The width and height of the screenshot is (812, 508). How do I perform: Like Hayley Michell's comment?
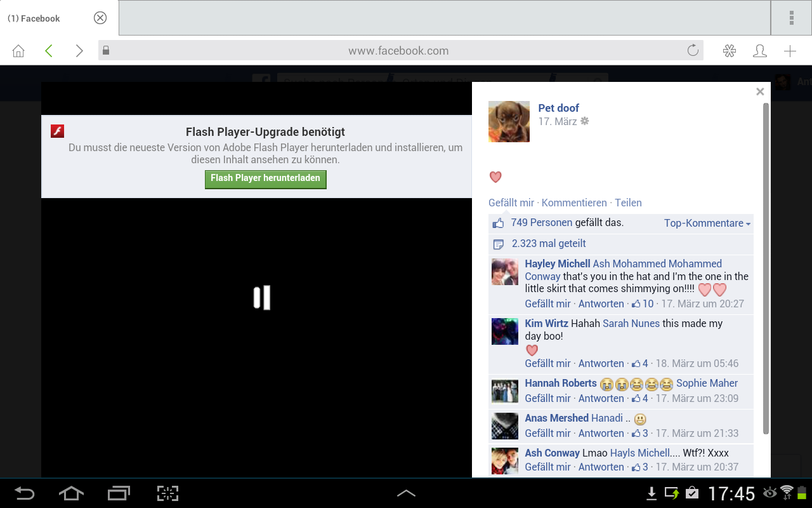point(547,304)
